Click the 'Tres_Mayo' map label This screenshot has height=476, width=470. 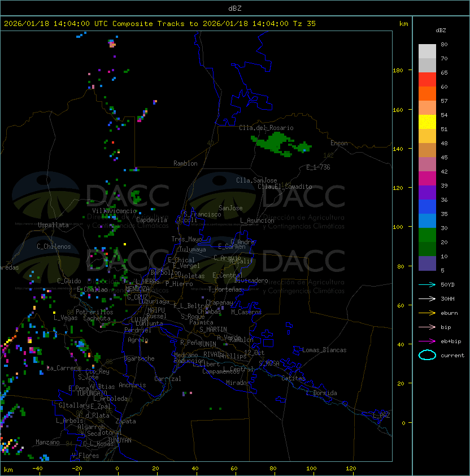[186, 239]
